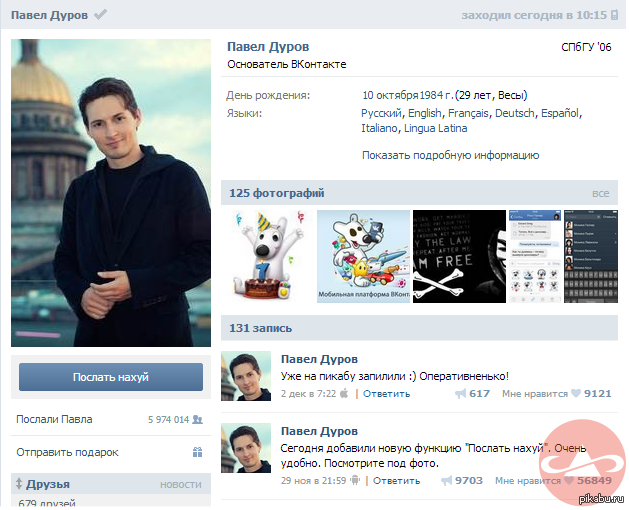
Task: Open the dog with birthday cake photo thumbnail
Action: tap(266, 256)
